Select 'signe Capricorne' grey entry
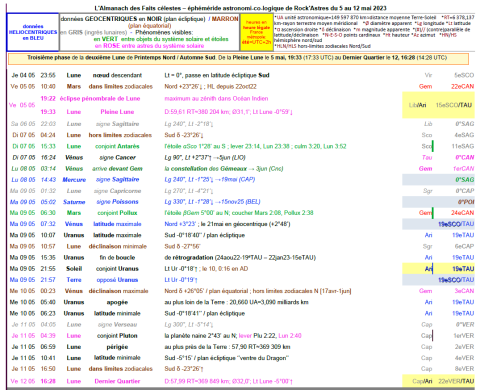 click(x=117, y=191)
